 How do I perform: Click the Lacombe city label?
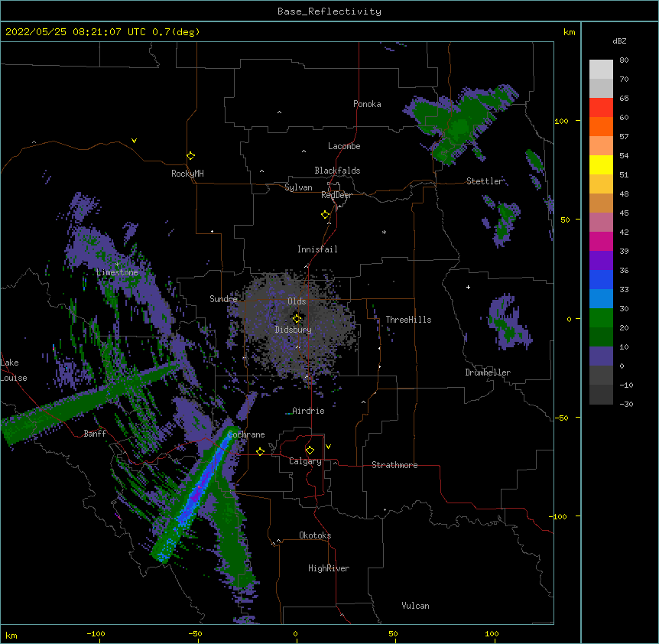click(344, 146)
